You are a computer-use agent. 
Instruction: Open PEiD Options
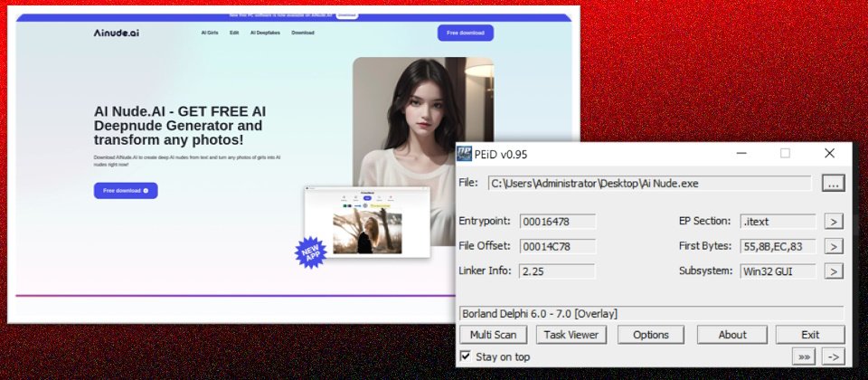click(x=651, y=335)
